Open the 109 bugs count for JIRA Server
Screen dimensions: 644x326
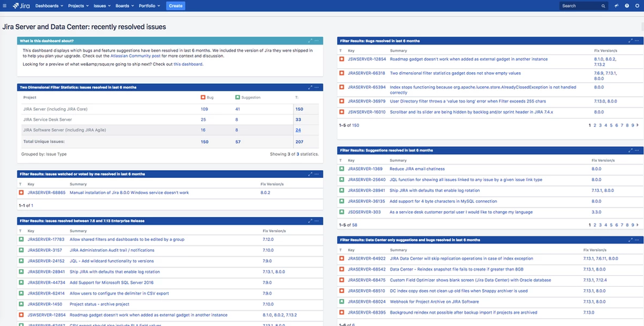[x=204, y=110]
